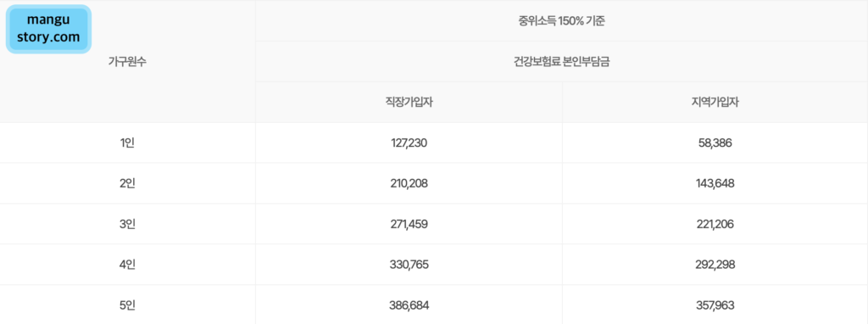Screen dimensions: 868x324
Task: Click the 건강보험료 본인부담금 header
Action: [561, 61]
